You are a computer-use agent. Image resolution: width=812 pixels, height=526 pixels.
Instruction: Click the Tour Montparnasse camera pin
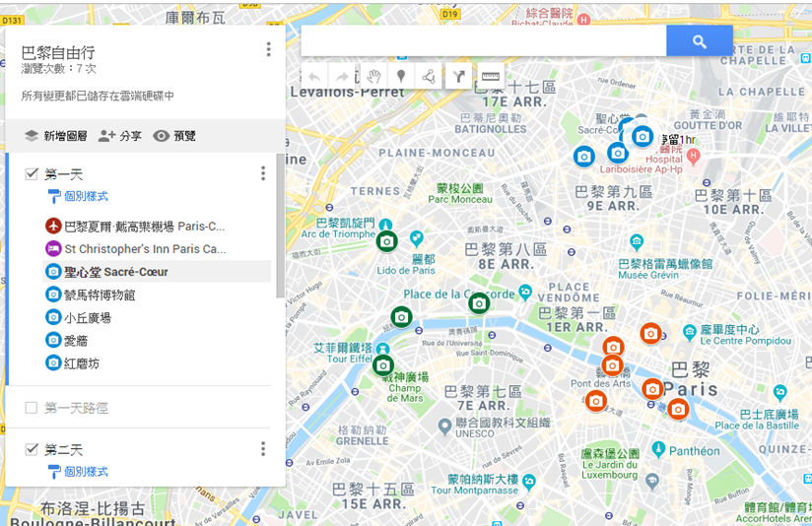click(x=529, y=482)
